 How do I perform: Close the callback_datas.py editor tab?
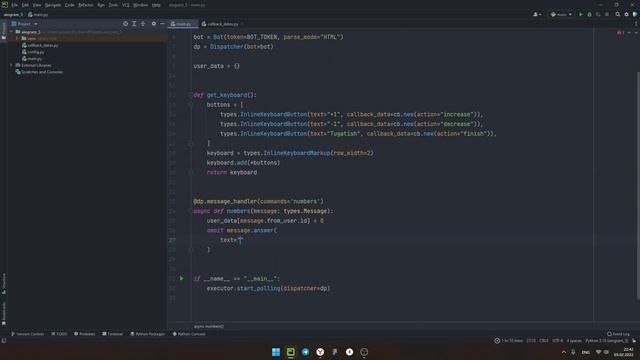[x=242, y=24]
